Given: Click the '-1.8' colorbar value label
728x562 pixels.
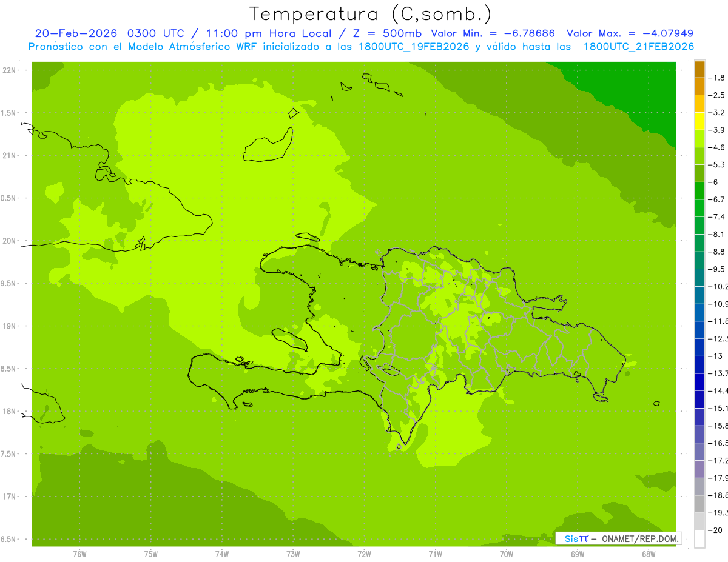Looking at the screenshot, I should (x=716, y=78).
